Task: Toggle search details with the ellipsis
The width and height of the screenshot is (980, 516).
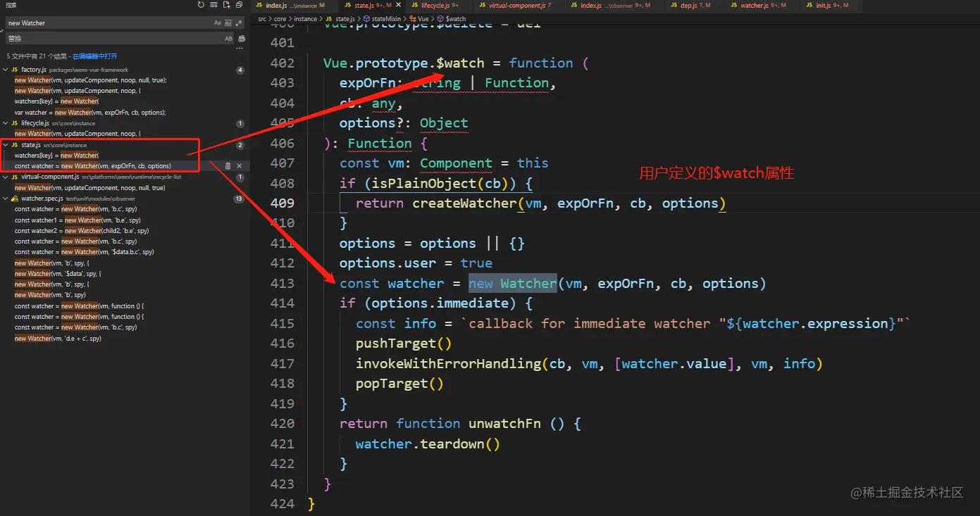Action: point(240,48)
